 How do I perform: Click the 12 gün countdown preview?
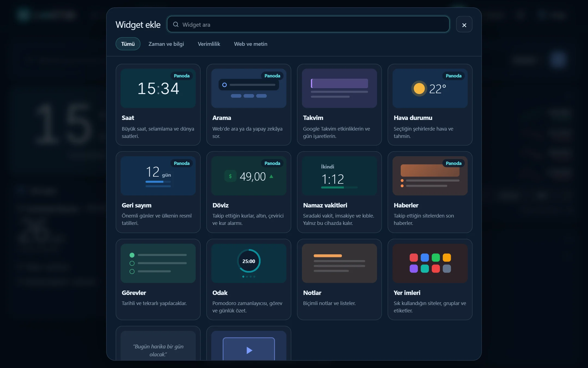pyautogui.click(x=158, y=176)
